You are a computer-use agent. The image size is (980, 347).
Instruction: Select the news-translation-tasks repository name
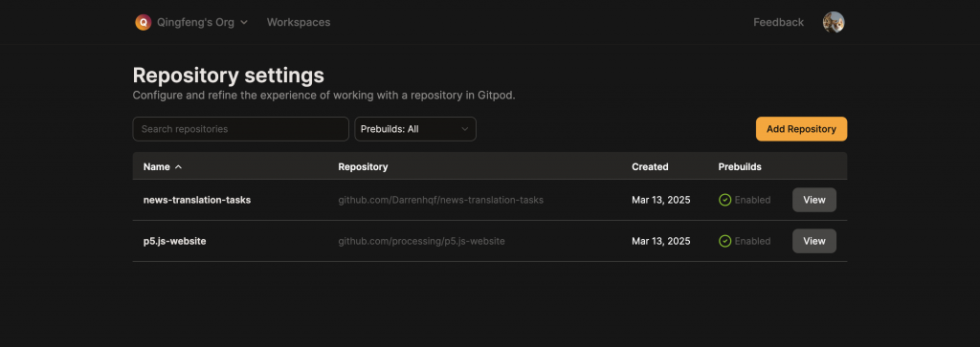pos(197,201)
